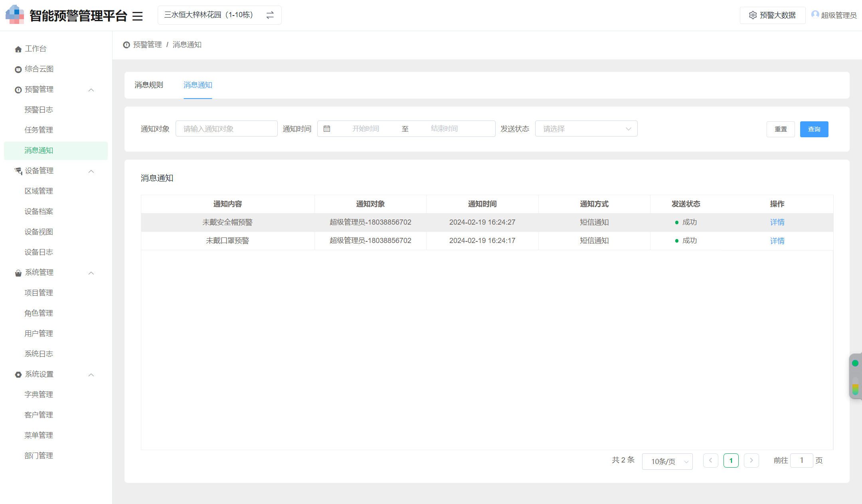Click the breadcrumb alert icon
The image size is (862, 504).
coord(127,45)
